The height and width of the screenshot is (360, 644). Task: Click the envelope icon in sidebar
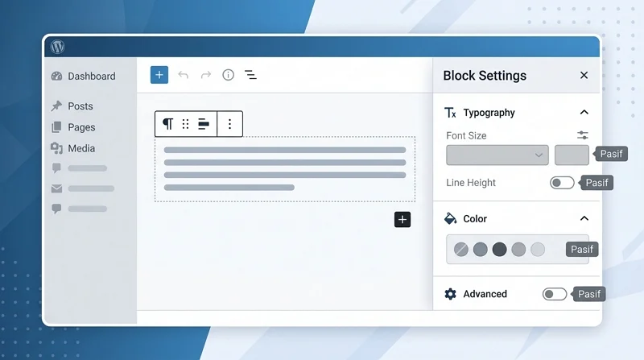pyautogui.click(x=56, y=188)
